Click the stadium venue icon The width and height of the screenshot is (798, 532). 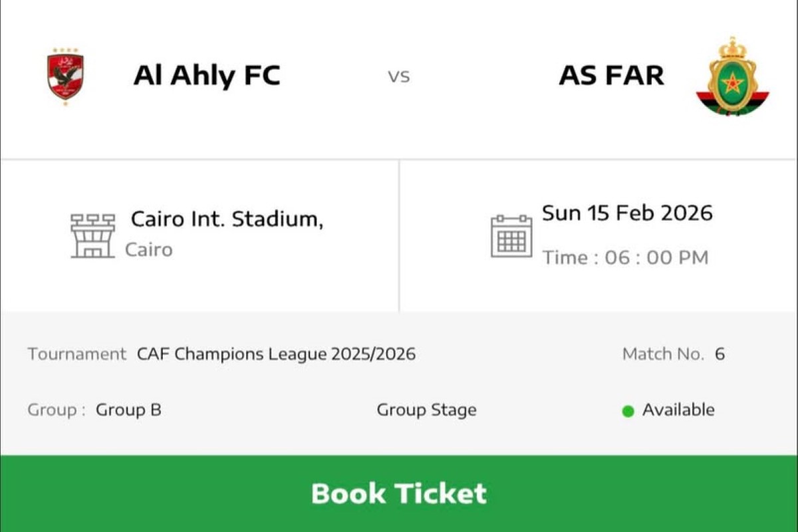tap(92, 235)
